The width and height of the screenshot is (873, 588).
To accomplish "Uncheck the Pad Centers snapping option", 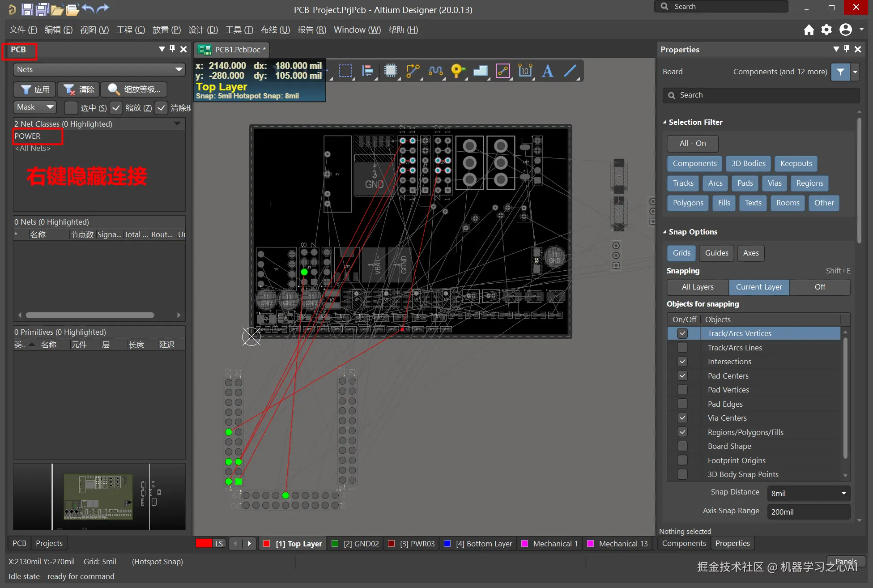I will point(682,376).
